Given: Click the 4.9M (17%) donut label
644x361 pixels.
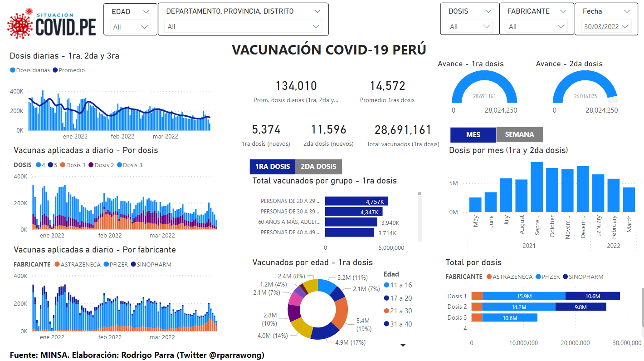Looking at the screenshot, I should [x=350, y=342].
